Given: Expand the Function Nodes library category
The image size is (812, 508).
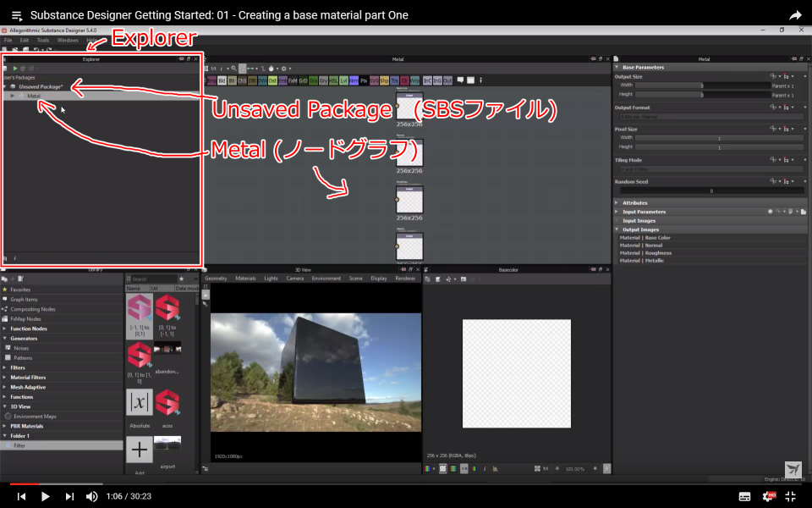Looking at the screenshot, I should point(5,329).
